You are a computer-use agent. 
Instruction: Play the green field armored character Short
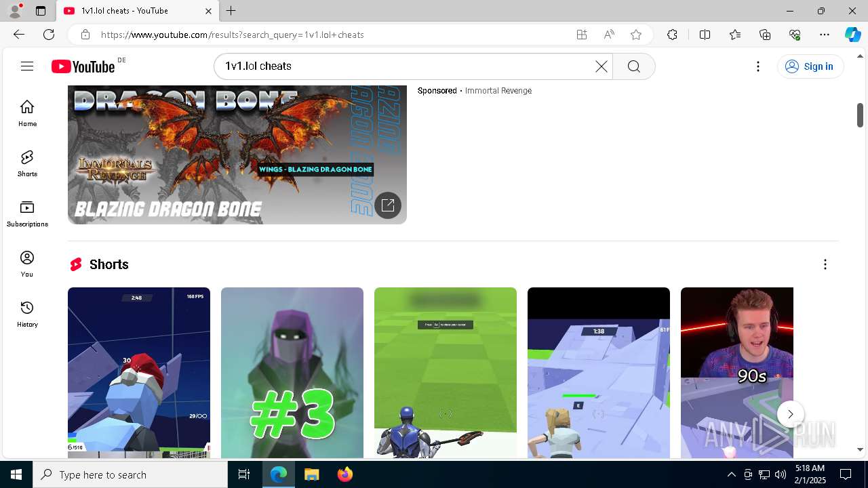(x=446, y=373)
